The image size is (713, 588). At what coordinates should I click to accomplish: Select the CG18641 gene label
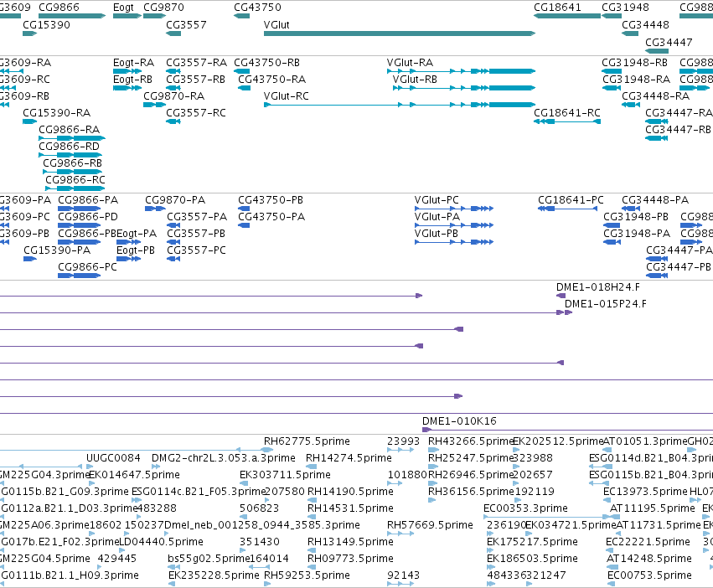[x=557, y=8]
